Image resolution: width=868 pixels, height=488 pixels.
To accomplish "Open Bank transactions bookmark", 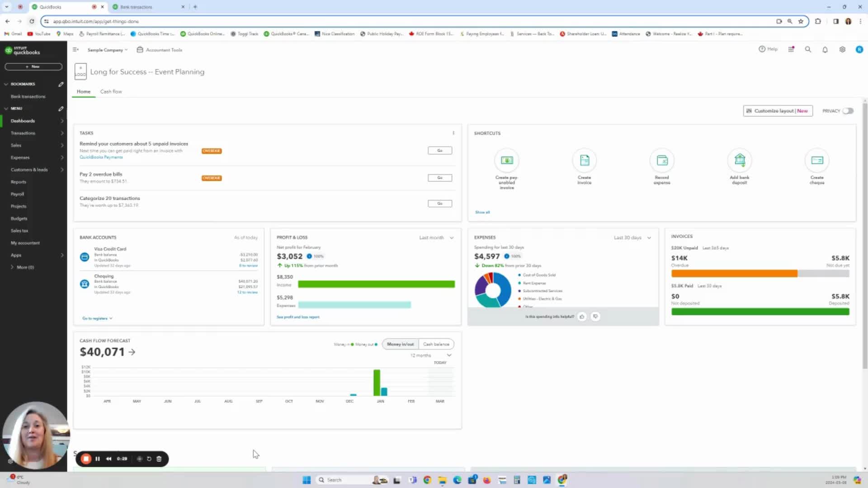I will click(x=28, y=97).
